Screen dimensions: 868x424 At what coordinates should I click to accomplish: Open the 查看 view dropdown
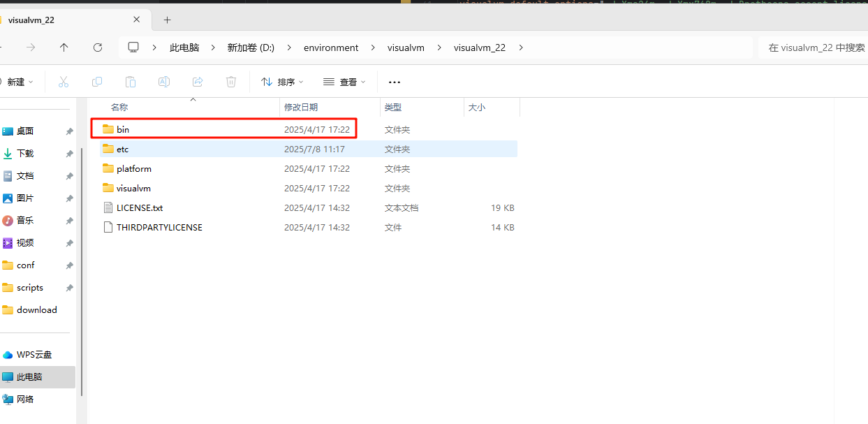[344, 82]
